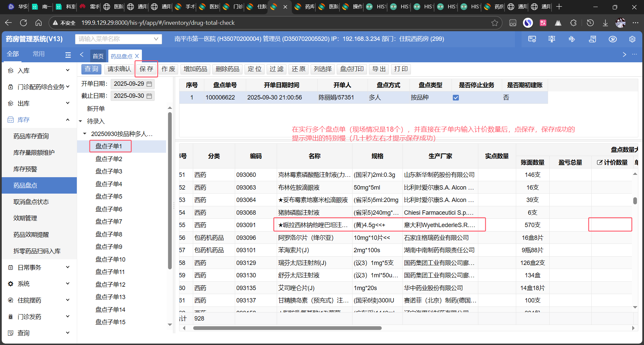644x345 pixels.
Task: Export data with the 导出 button
Action: [379, 69]
